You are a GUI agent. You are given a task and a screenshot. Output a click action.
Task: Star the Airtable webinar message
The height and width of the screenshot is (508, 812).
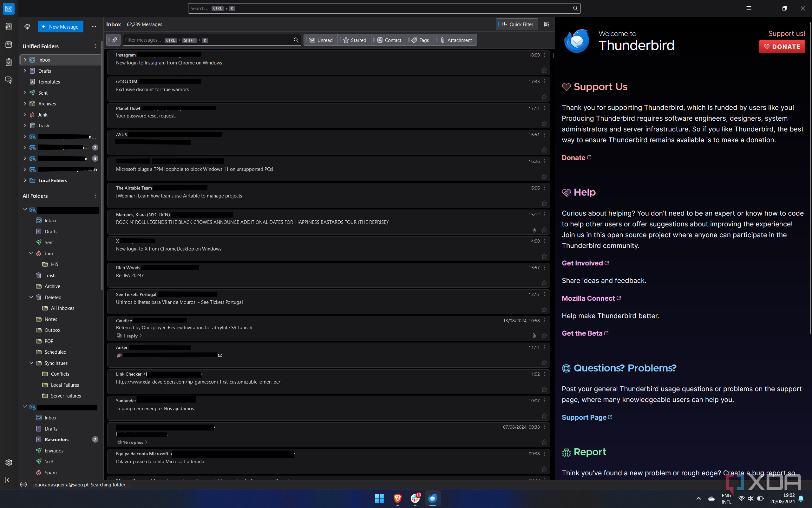pos(544,203)
